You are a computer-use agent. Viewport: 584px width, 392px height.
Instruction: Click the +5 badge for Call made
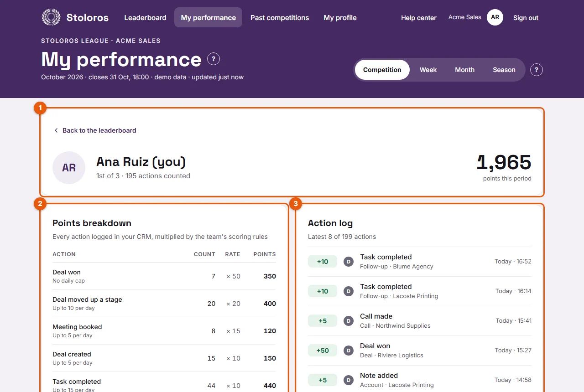point(323,321)
